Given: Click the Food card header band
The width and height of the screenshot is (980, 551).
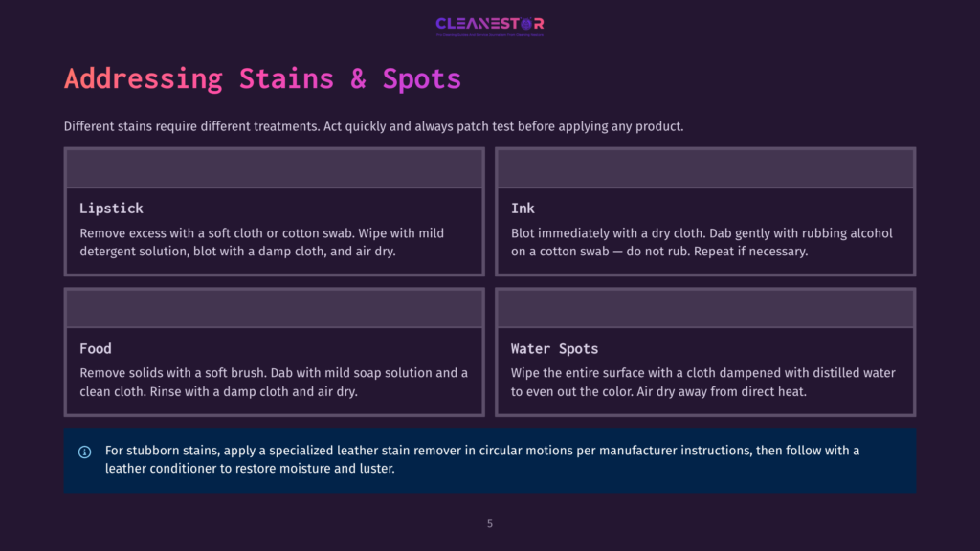Looking at the screenshot, I should (275, 309).
